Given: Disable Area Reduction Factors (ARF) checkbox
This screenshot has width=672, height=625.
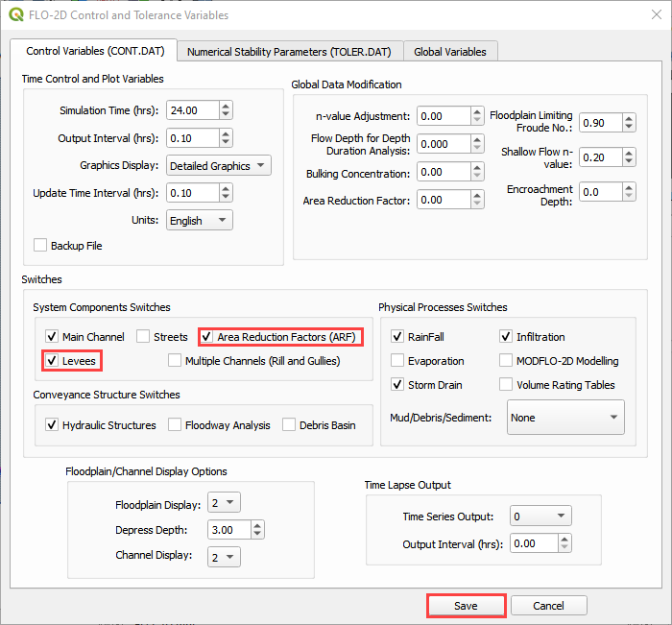Looking at the screenshot, I should point(207,337).
